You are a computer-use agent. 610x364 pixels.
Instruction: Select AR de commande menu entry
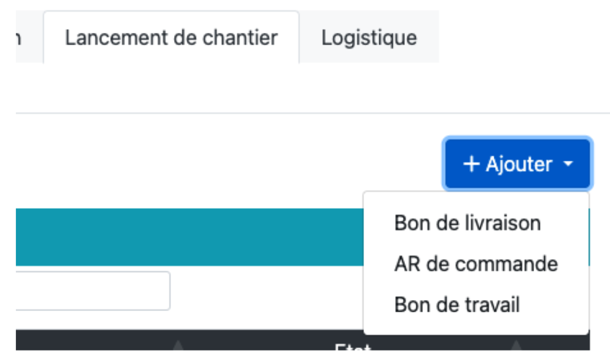pos(475,264)
